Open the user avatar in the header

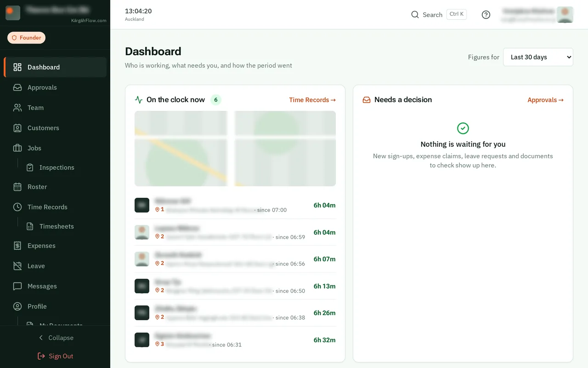click(x=565, y=15)
